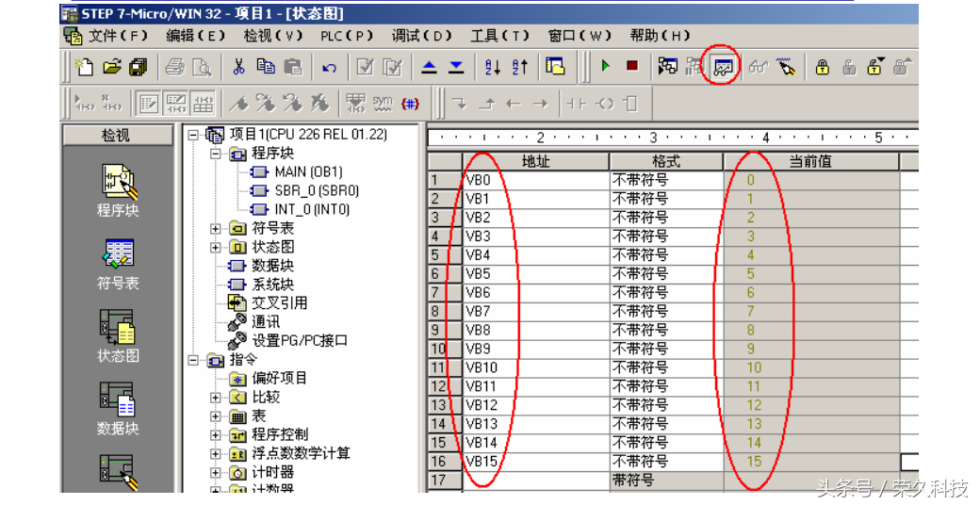This screenshot has height=505, width=980.
Task: Click the Upload from PLC up-arrow icon
Action: pos(429,67)
